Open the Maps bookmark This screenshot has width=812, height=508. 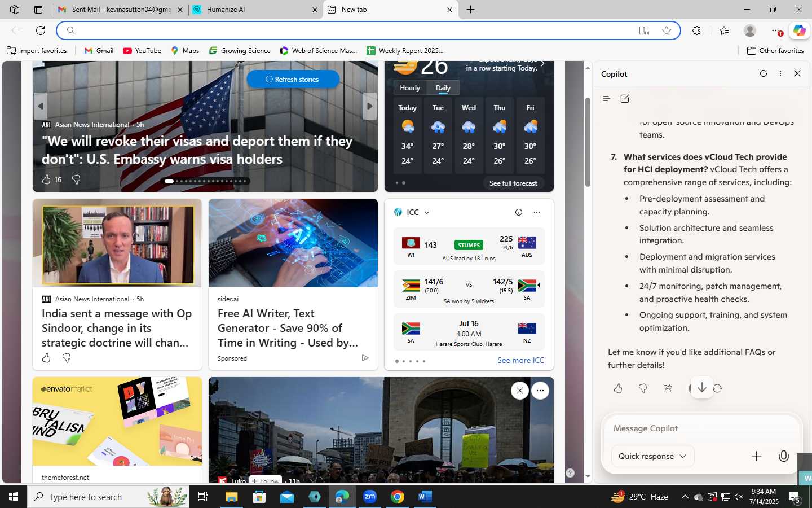pos(185,51)
